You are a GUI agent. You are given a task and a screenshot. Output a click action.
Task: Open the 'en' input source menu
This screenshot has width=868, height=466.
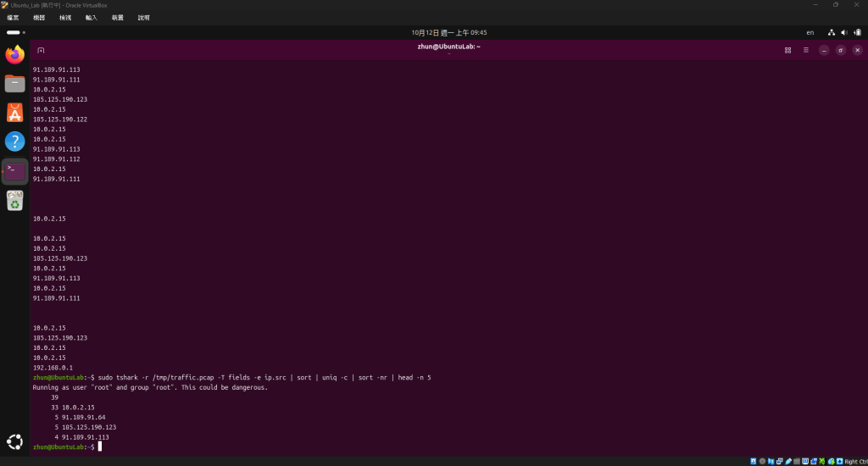pos(810,33)
